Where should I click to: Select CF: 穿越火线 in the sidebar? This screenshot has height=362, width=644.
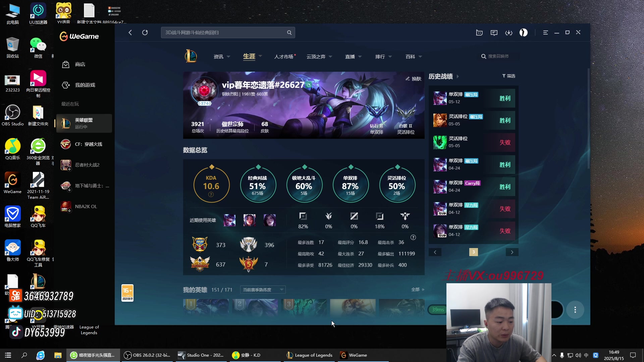pyautogui.click(x=84, y=144)
